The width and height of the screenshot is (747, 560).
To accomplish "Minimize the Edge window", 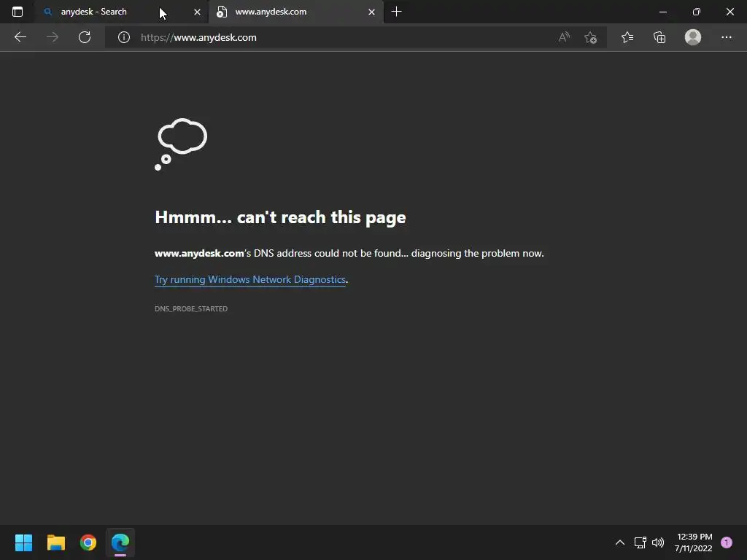I will click(x=662, y=12).
